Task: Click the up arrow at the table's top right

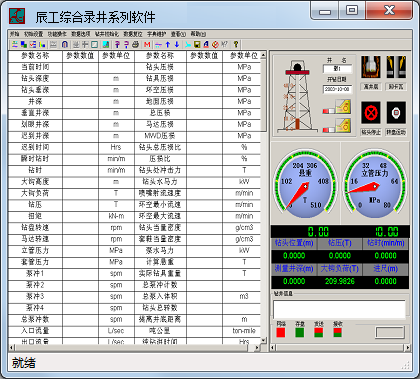Action: pyautogui.click(x=263, y=55)
